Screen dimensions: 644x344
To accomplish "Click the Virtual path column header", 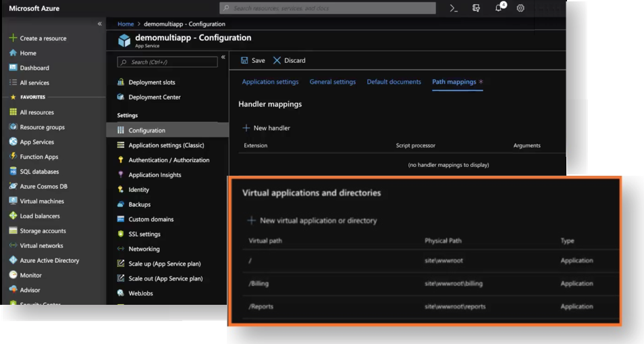I will tap(265, 241).
